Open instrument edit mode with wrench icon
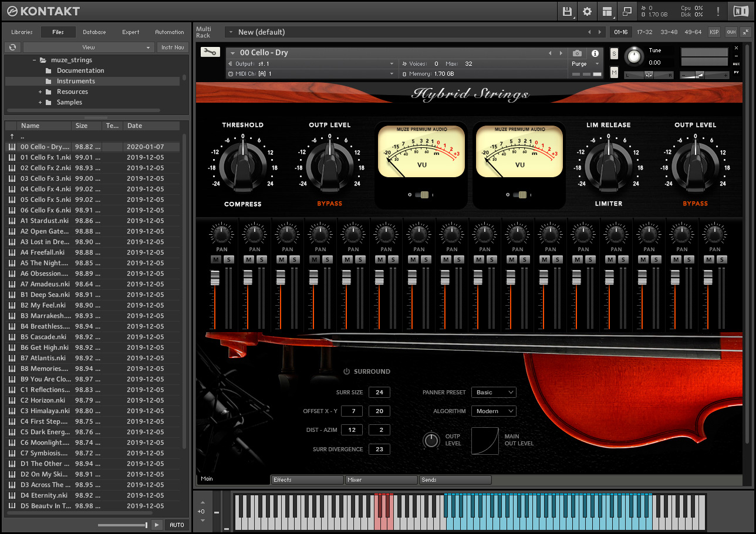The image size is (756, 534). pyautogui.click(x=210, y=52)
